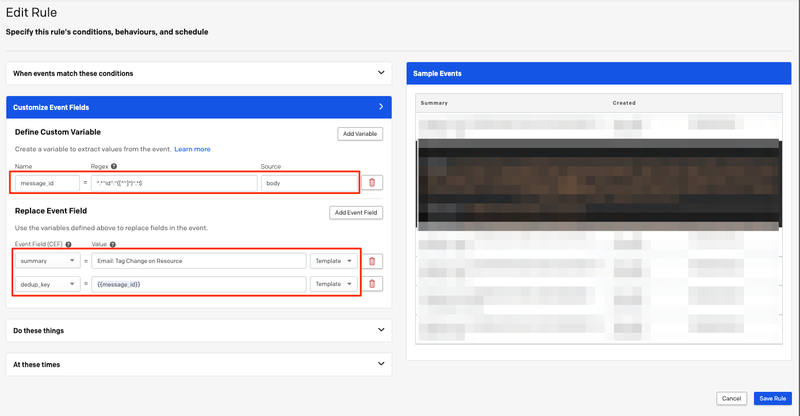
Task: Open the summary event field dropdown
Action: pyautogui.click(x=47, y=261)
